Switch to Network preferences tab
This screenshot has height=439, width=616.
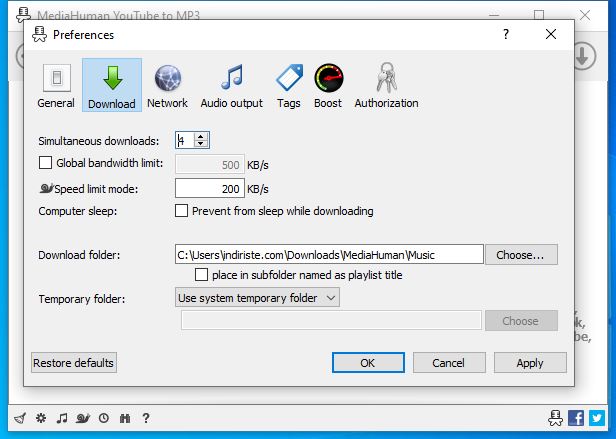167,86
